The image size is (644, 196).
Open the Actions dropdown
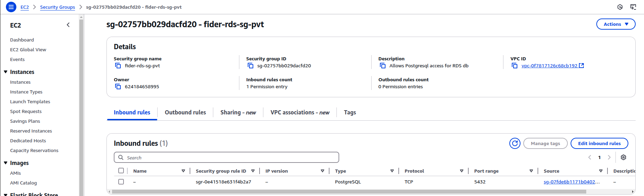[615, 24]
